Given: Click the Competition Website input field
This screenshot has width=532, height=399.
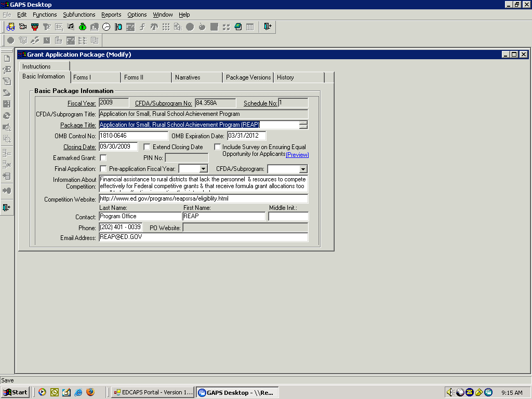Looking at the screenshot, I should (x=203, y=198).
